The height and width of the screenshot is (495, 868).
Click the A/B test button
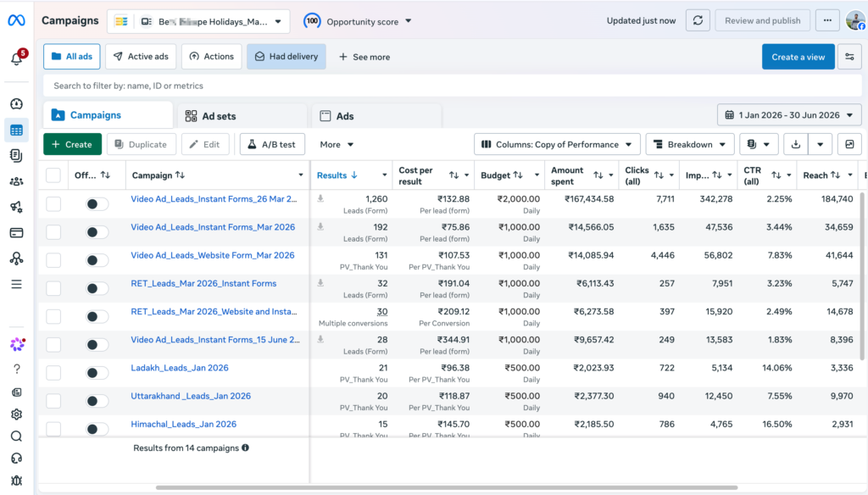[272, 144]
